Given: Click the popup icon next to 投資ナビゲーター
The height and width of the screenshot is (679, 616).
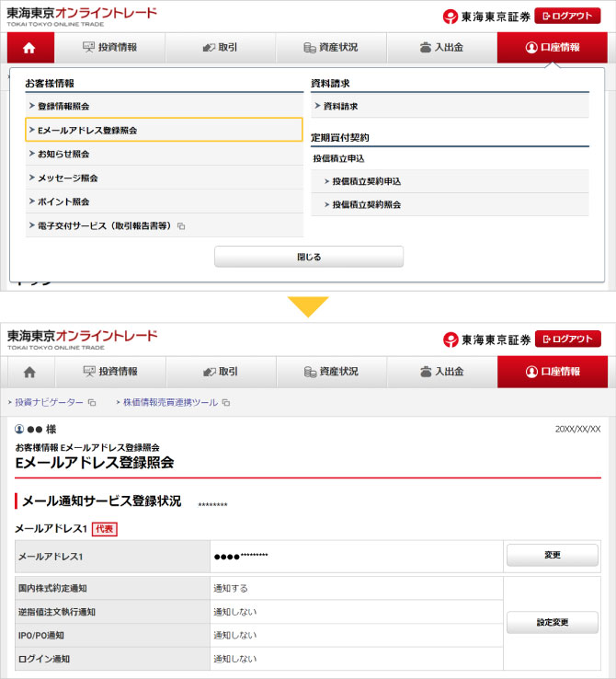Looking at the screenshot, I should click(92, 403).
